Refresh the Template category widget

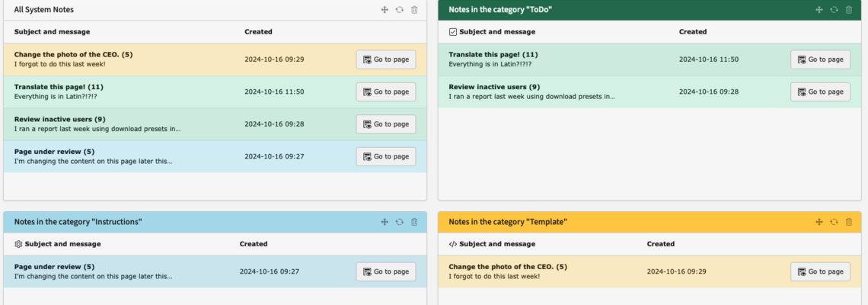click(834, 222)
